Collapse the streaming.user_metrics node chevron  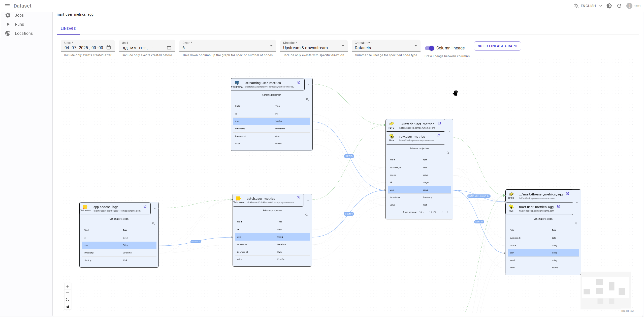click(308, 85)
